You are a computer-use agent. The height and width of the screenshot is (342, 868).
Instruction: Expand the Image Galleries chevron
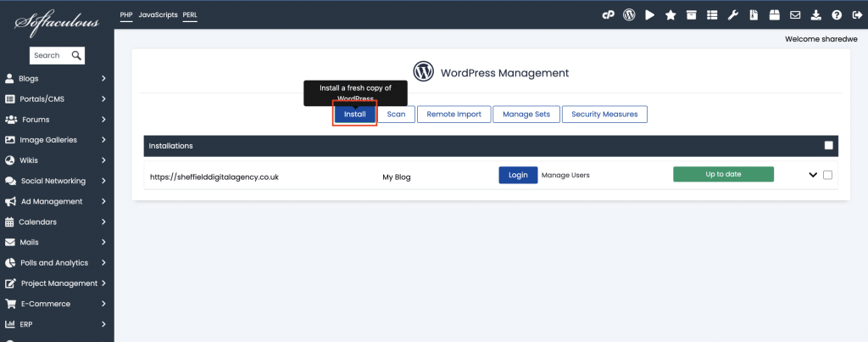tap(103, 140)
